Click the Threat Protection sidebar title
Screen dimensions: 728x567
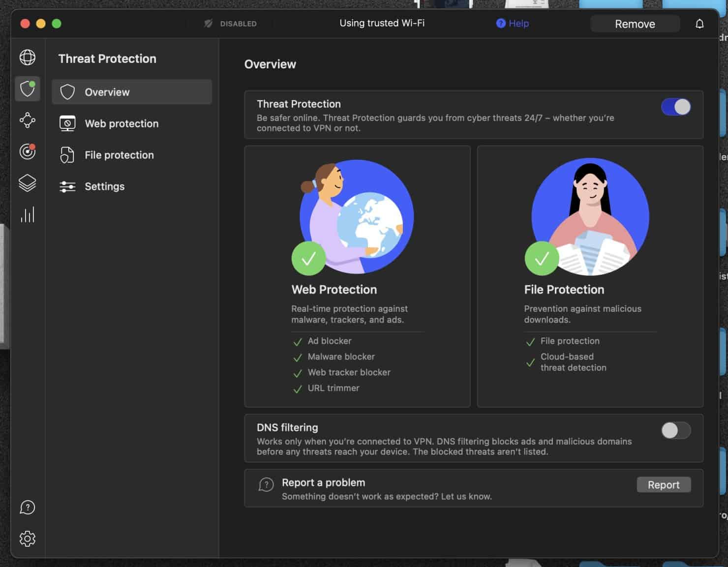[107, 59]
